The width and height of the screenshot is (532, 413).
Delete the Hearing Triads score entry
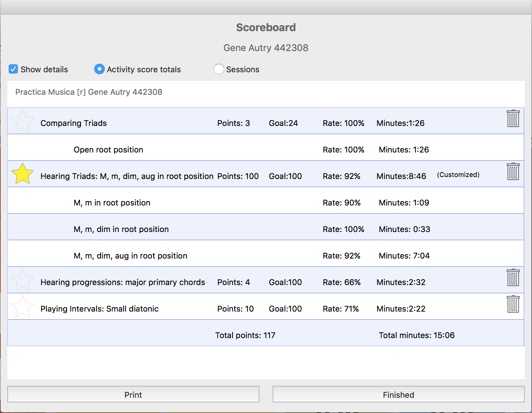[513, 171]
